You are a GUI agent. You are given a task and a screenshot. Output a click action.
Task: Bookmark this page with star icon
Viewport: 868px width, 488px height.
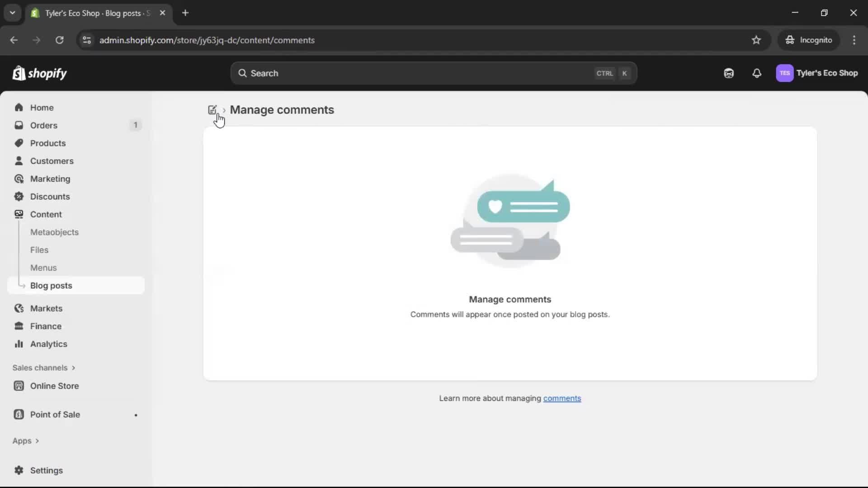coord(756,40)
